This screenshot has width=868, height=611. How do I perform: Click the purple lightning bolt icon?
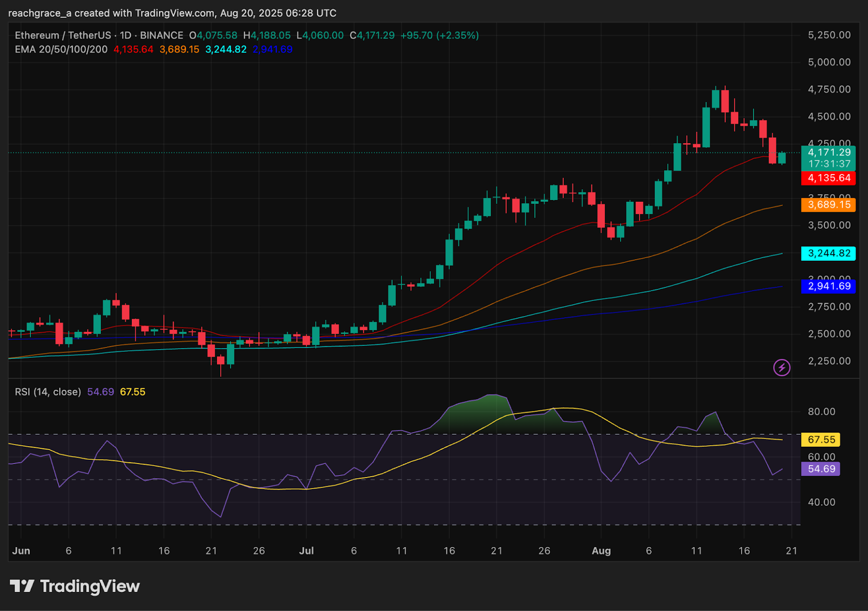781,368
